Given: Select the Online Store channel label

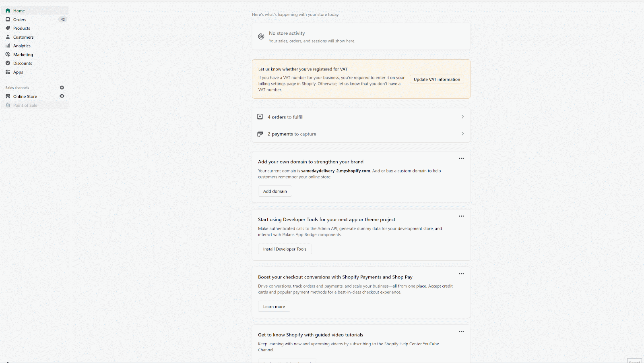Looking at the screenshot, I should 25,97.
